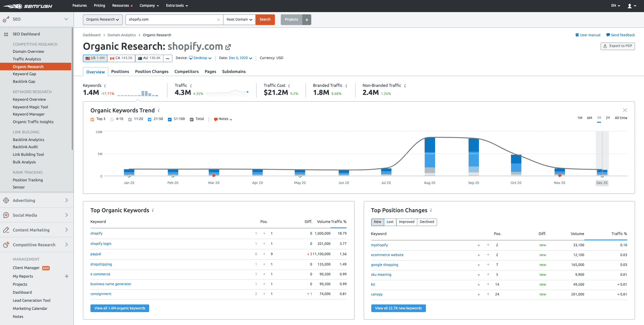The image size is (644, 325).
Task: Open the Device Desktop dropdown
Action: coord(200,58)
